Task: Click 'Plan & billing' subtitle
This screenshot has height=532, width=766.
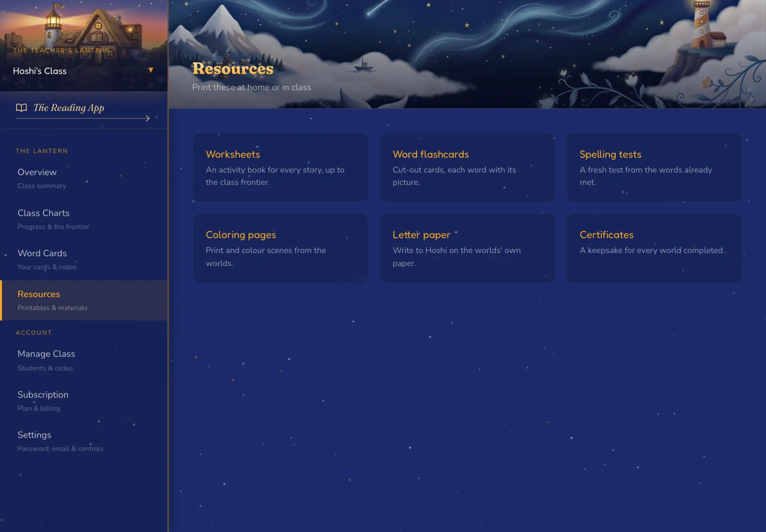Action: 39,408
